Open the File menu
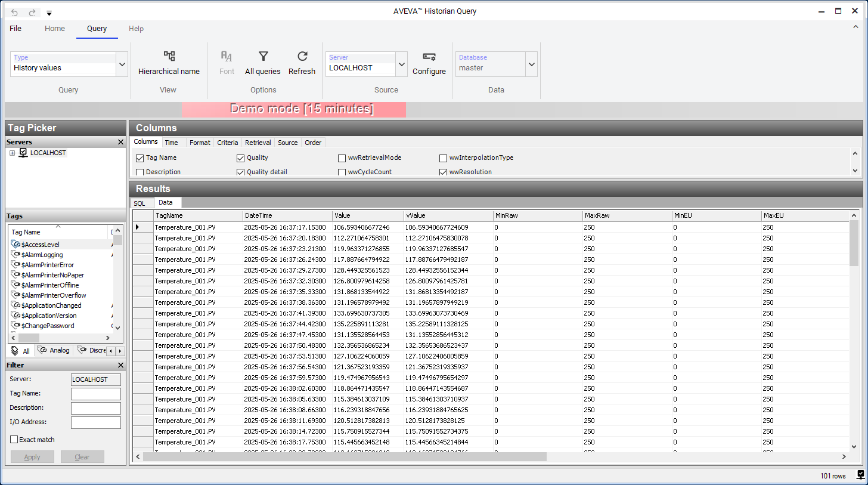Viewport: 868px width, 485px height. point(15,29)
